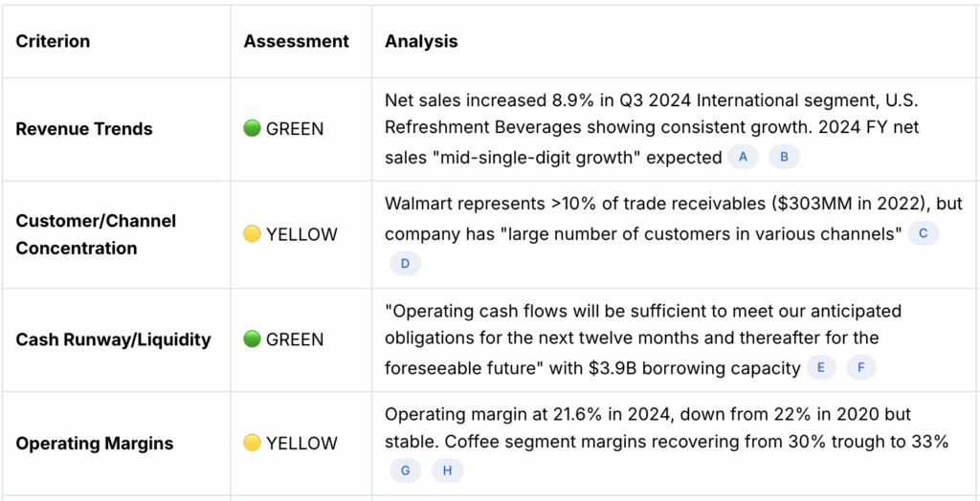This screenshot has height=501, width=980.
Task: Click green status dot for Revenue Trends
Action: 253,129
